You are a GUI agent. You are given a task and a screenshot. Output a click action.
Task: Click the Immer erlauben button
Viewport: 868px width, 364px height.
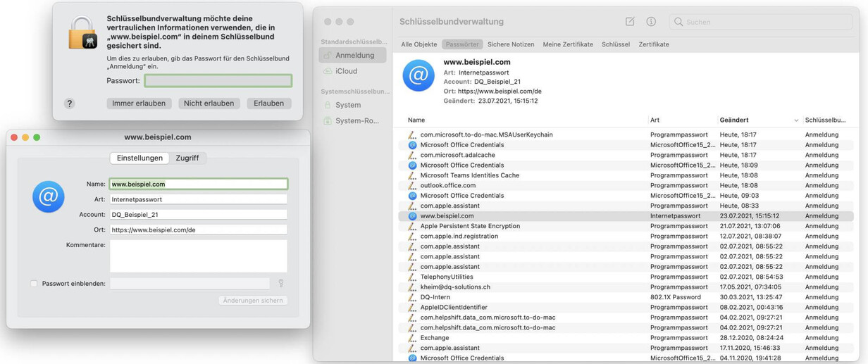[x=139, y=103]
